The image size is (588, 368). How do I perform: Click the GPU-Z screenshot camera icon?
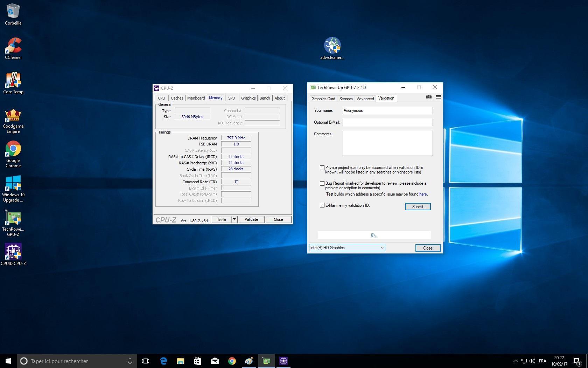point(428,97)
